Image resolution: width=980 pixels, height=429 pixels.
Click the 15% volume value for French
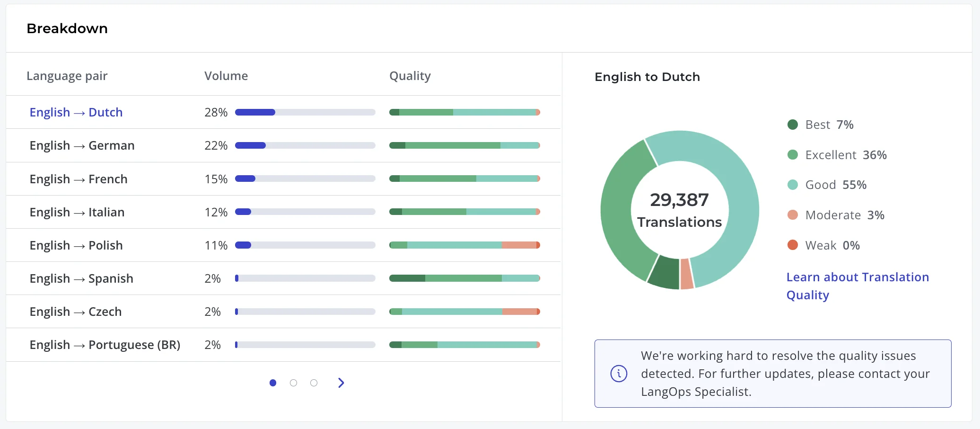216,179
